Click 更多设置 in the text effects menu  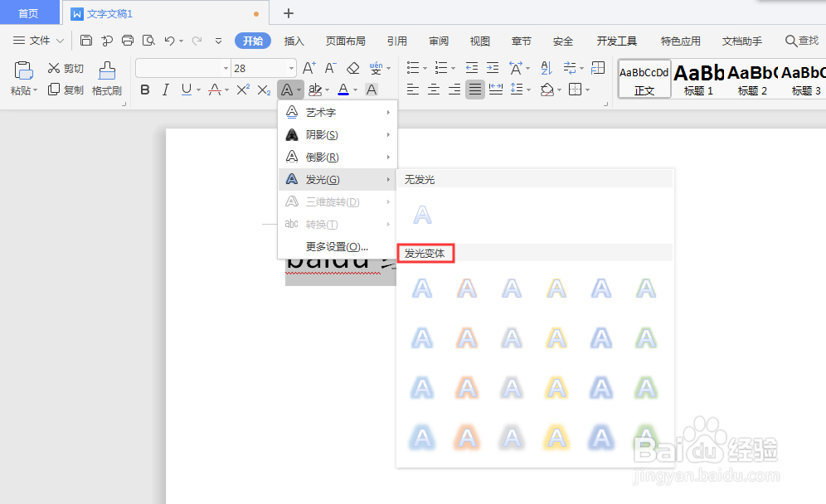point(336,247)
